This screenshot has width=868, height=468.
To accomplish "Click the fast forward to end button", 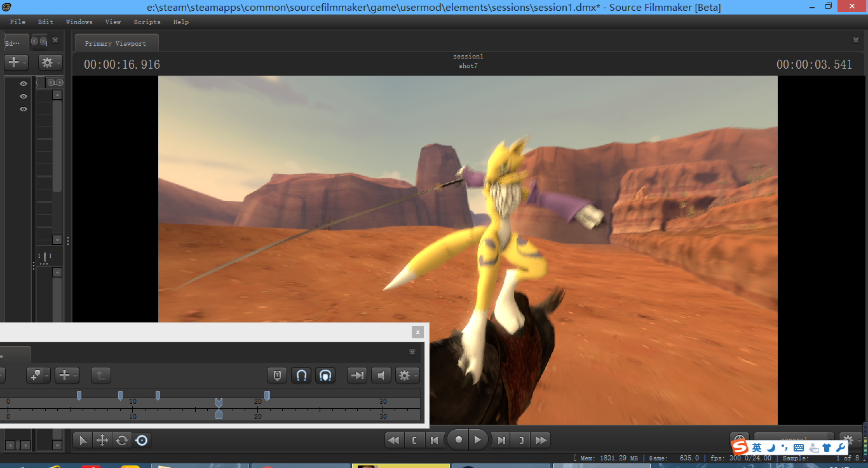I will pos(541,440).
